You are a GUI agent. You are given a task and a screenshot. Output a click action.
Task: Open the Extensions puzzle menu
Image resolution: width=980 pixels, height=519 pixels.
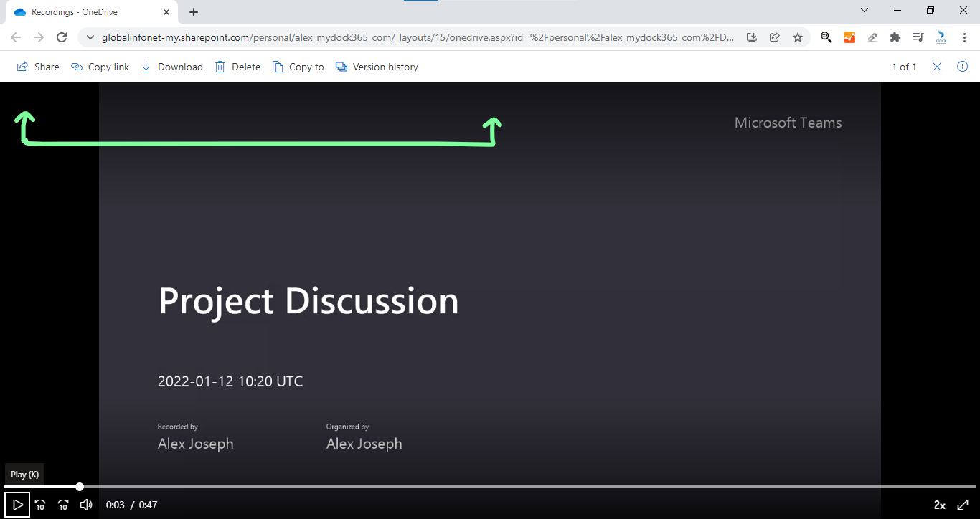pyautogui.click(x=895, y=37)
